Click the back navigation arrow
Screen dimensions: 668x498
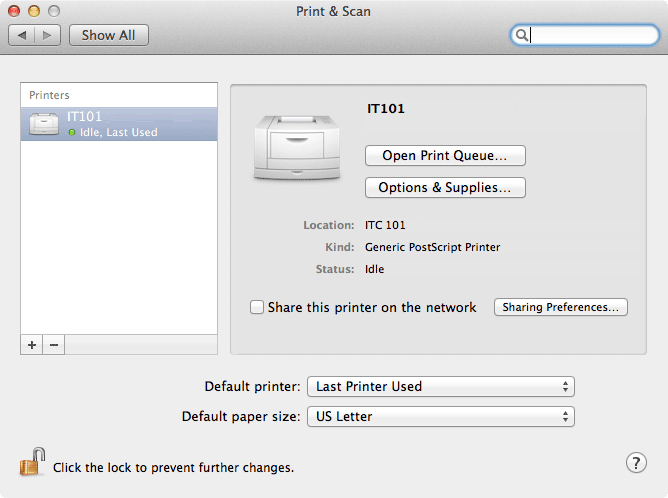22,35
